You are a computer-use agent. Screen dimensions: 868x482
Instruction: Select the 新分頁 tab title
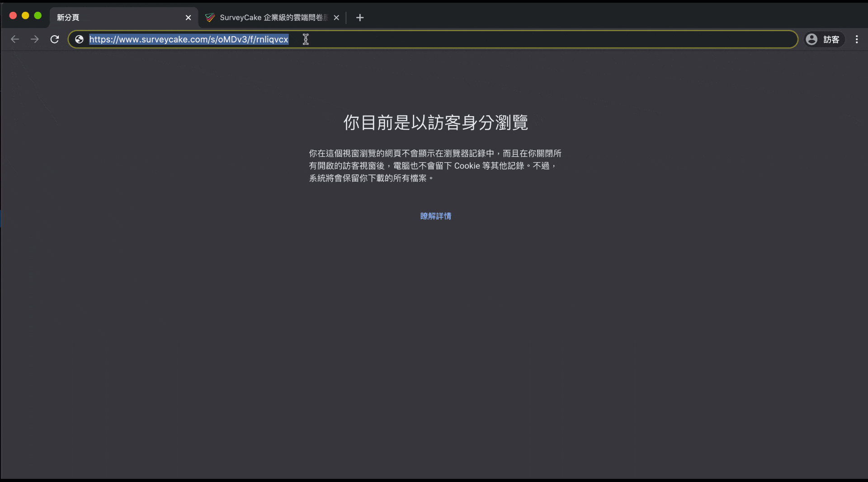click(x=68, y=18)
